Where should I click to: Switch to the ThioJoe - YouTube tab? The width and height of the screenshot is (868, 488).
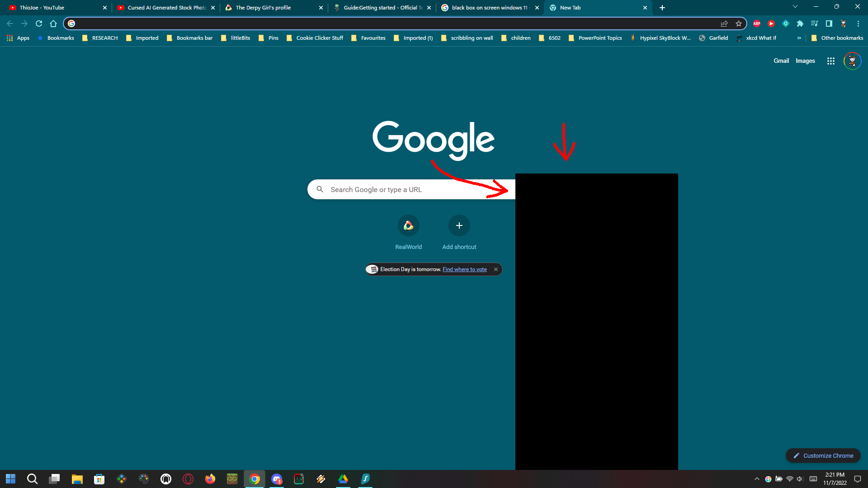[54, 8]
